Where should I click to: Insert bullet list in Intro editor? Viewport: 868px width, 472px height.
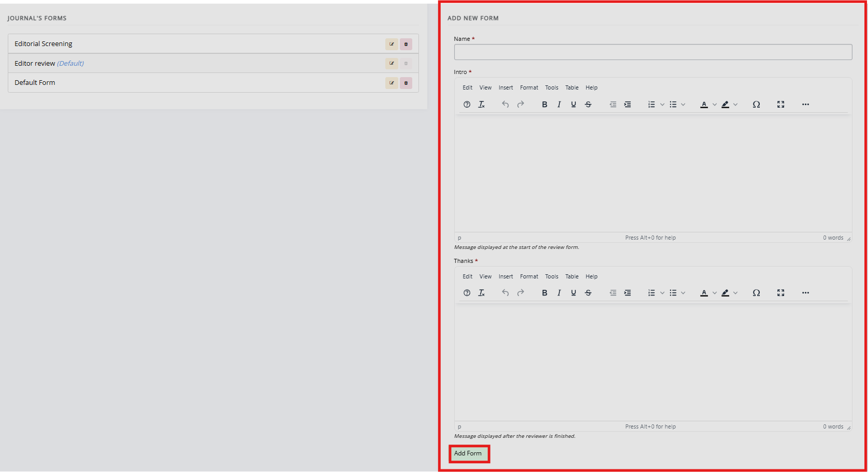pyautogui.click(x=673, y=105)
